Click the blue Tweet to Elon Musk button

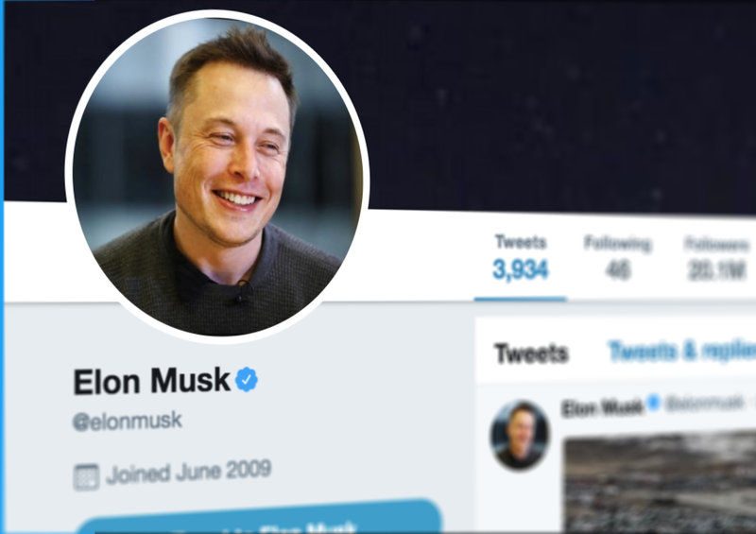261,517
